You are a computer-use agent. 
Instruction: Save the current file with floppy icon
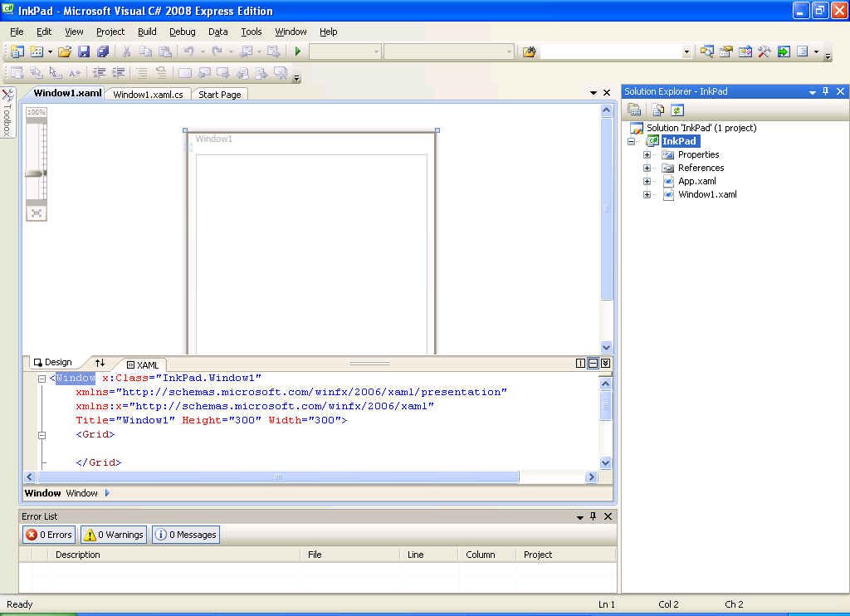pos(84,51)
